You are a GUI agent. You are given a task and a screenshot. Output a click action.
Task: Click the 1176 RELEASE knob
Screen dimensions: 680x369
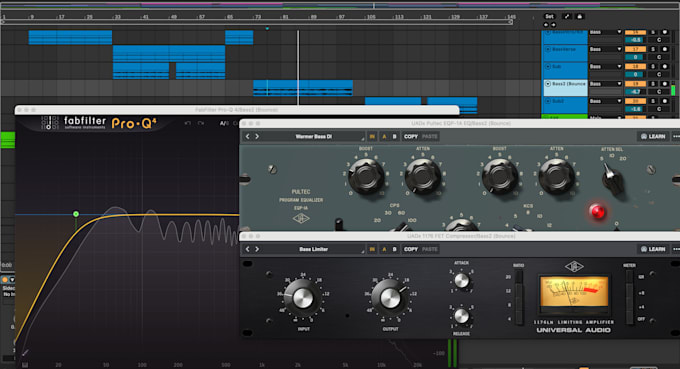(x=461, y=316)
